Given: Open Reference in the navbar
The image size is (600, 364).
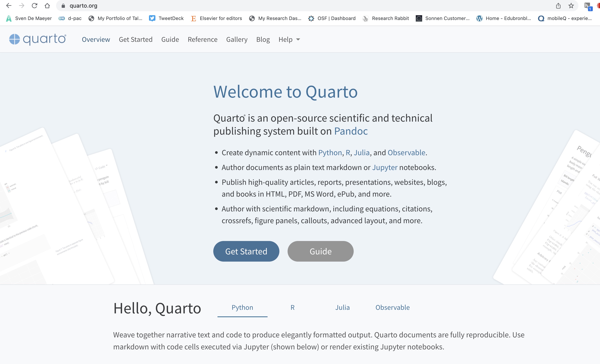Looking at the screenshot, I should click(203, 39).
